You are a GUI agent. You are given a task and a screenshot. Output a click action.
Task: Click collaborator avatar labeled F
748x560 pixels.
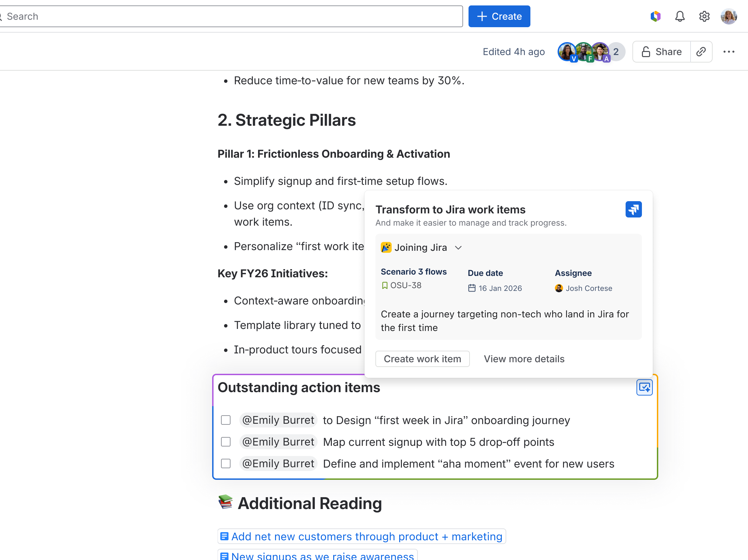tap(583, 52)
